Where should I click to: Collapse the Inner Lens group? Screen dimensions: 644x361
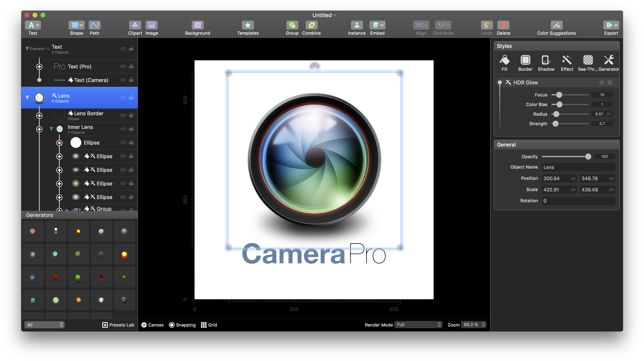pos(51,129)
